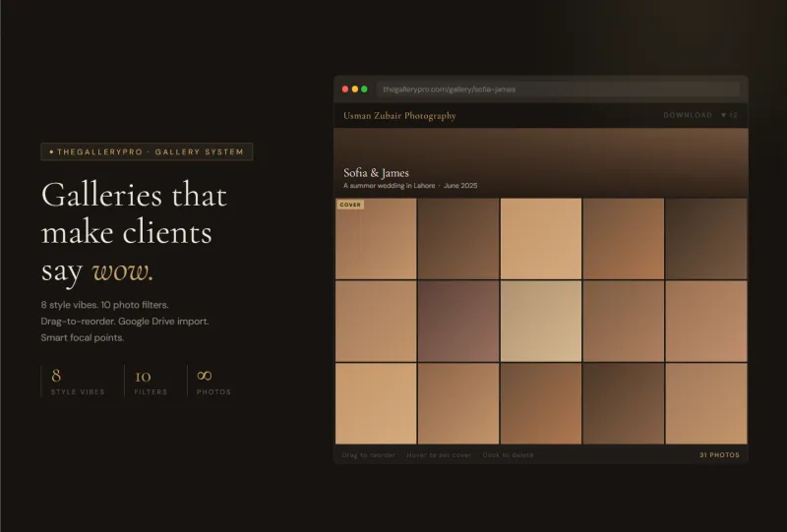Screen dimensions: 787x532
Task: Click the COVER badge on first photo
Action: pos(350,205)
